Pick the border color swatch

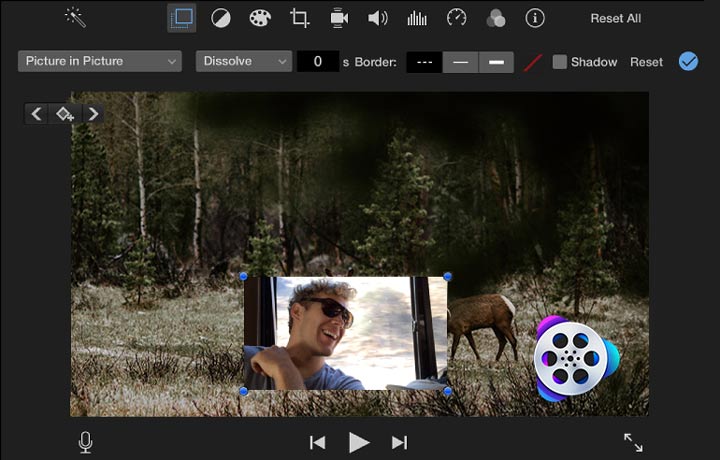(x=533, y=62)
